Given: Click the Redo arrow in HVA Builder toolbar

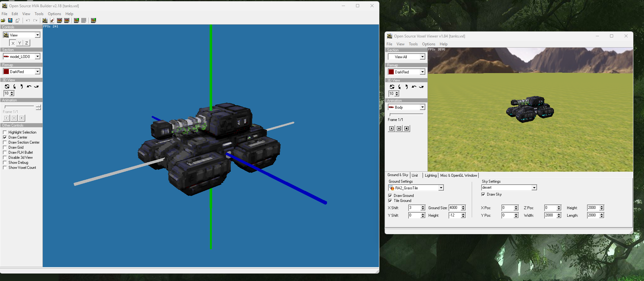Looking at the screenshot, I should click(x=35, y=20).
